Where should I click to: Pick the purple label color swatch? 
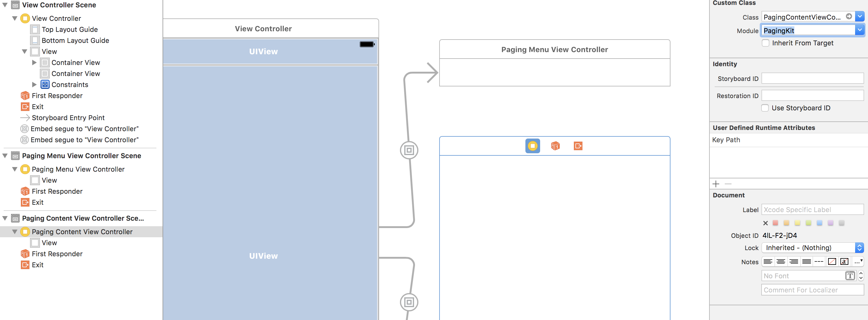tap(830, 223)
